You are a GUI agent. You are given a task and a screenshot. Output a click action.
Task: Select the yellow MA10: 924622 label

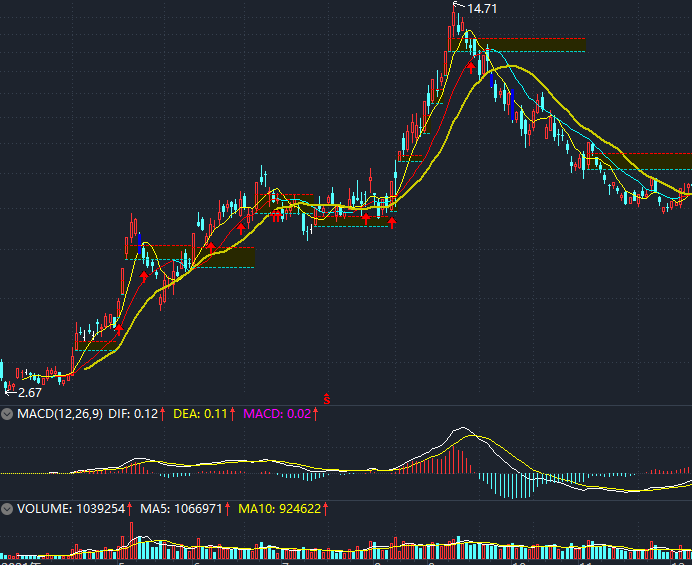pos(278,509)
